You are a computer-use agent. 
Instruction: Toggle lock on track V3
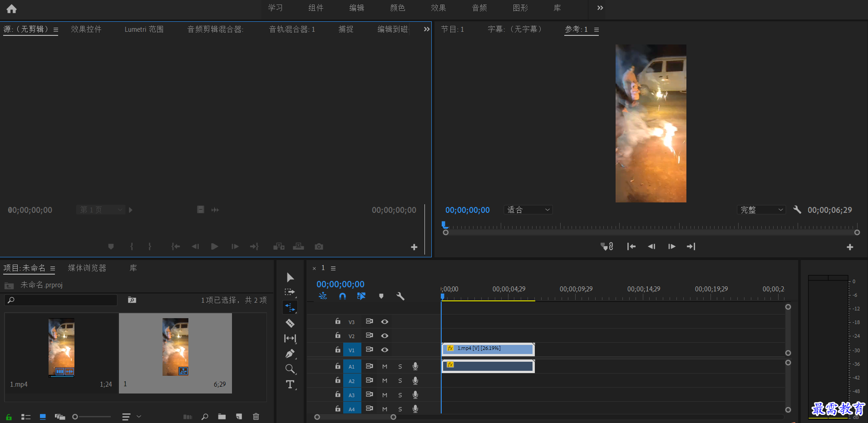[338, 321]
